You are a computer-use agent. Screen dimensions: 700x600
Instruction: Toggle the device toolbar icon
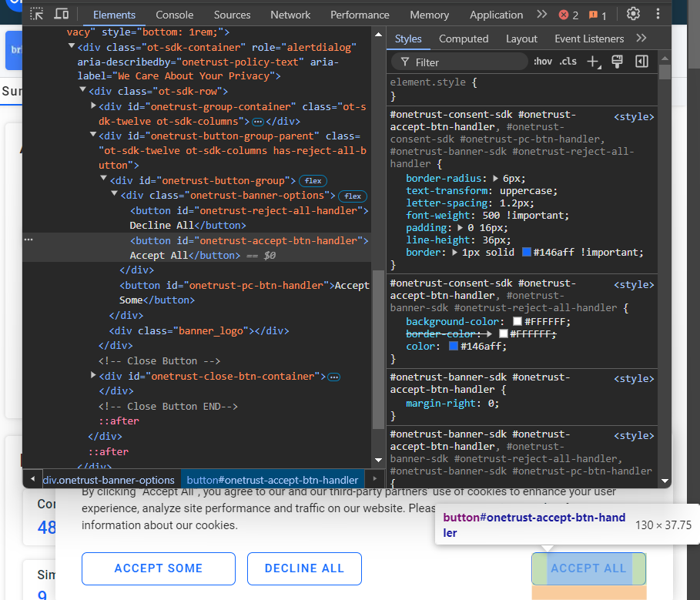(x=61, y=14)
